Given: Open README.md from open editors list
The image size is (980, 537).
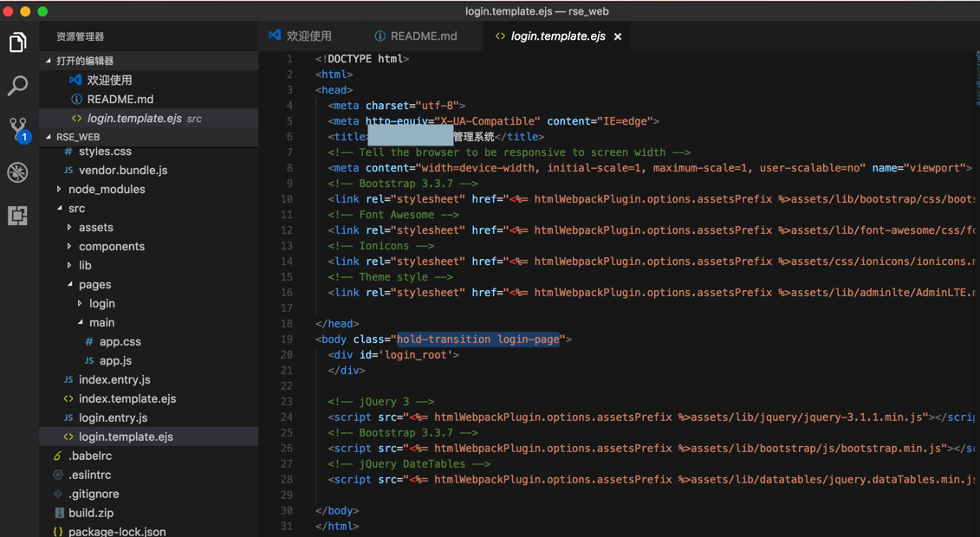Looking at the screenshot, I should coord(120,100).
